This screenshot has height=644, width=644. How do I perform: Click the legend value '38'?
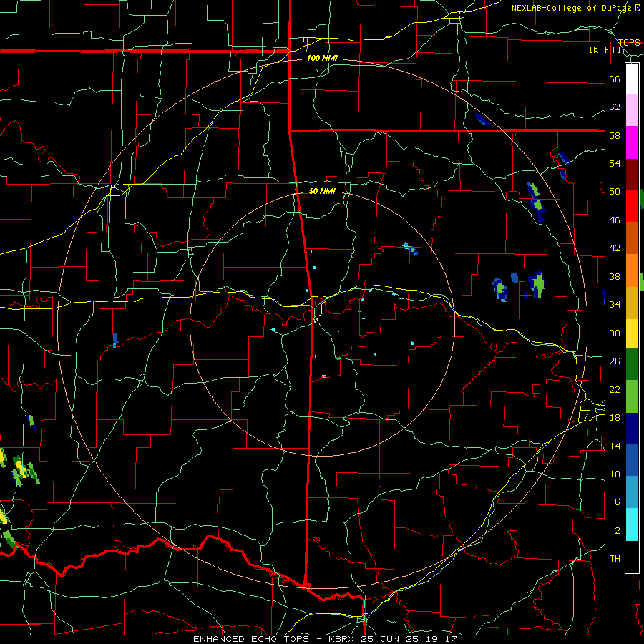click(x=615, y=276)
